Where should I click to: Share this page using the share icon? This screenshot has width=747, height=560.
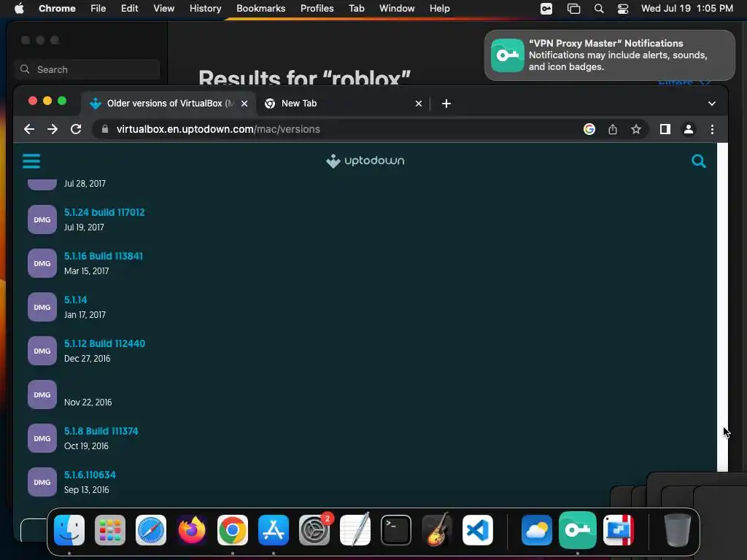point(613,129)
